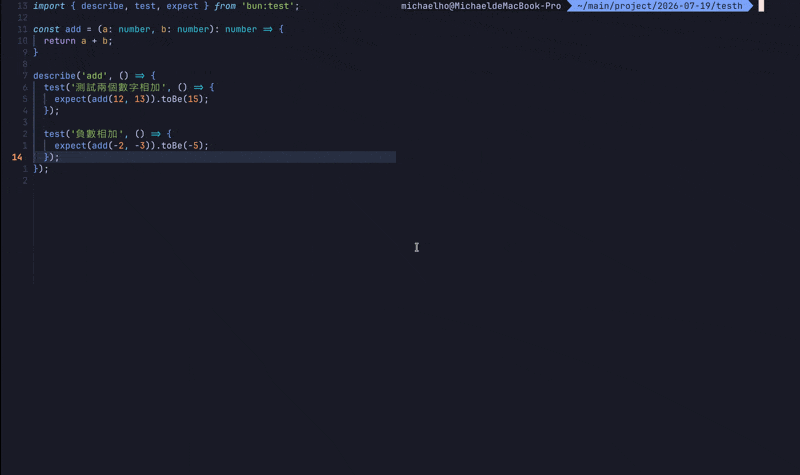Click the test '負數相加' line
The image size is (800, 475).
coord(108,134)
